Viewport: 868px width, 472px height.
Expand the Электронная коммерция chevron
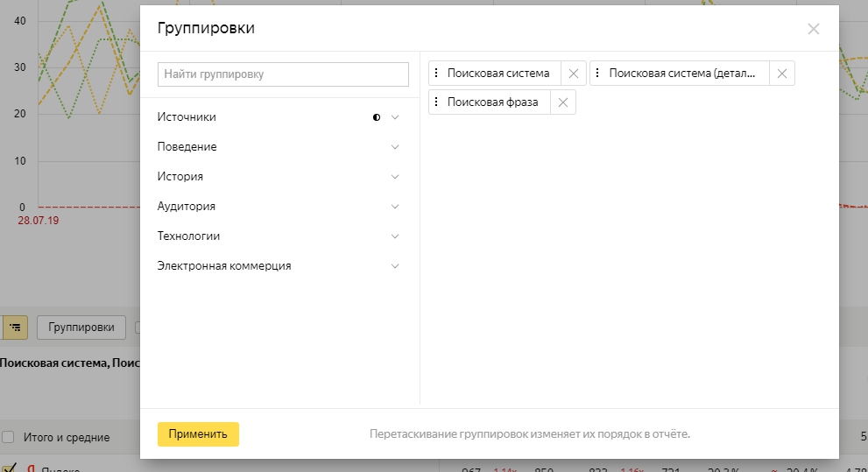(x=395, y=266)
